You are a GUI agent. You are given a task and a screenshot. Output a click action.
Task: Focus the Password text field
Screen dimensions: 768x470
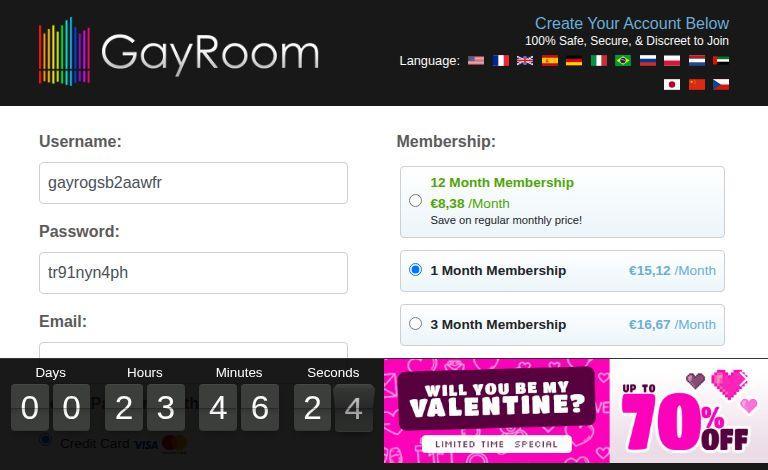click(193, 273)
